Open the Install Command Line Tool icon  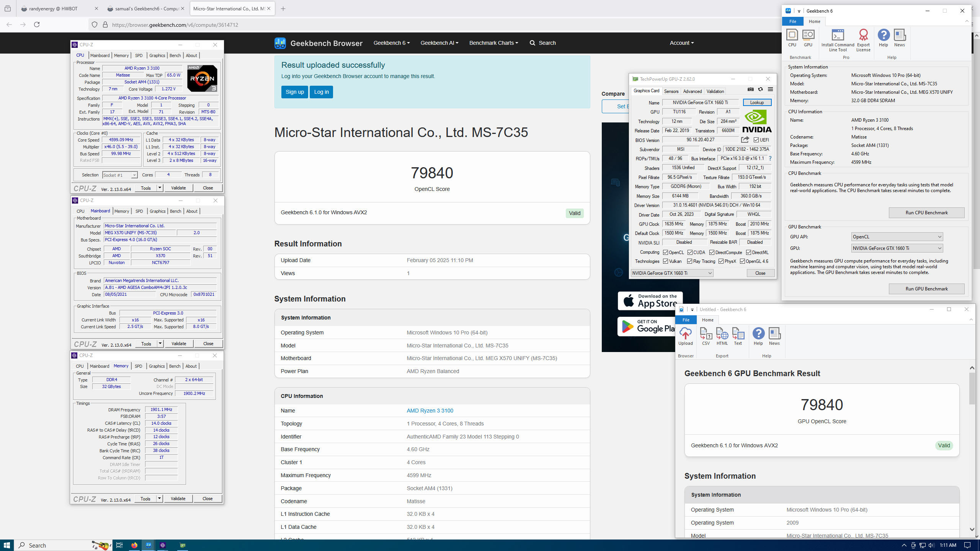coord(838,40)
